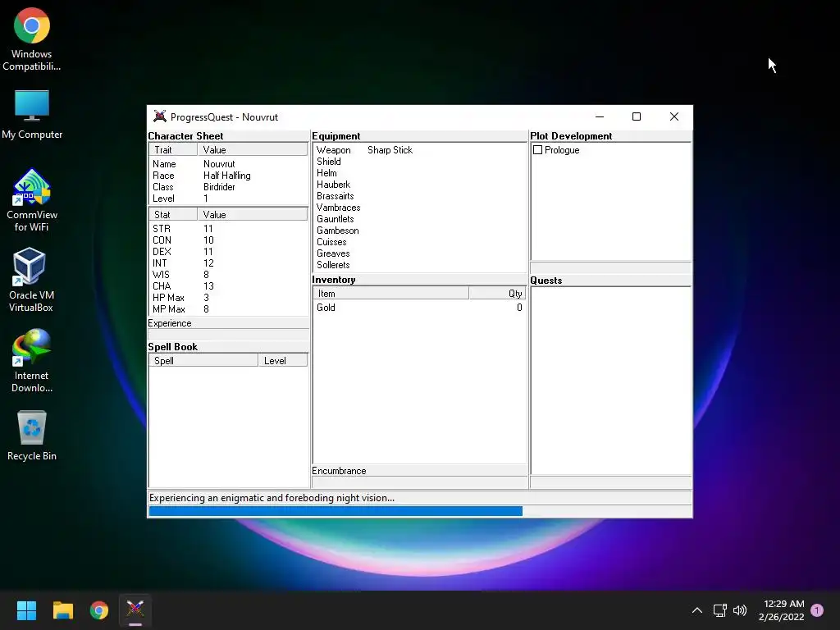The height and width of the screenshot is (630, 840).
Task: Click the Value header beside Trait
Action: click(x=253, y=150)
